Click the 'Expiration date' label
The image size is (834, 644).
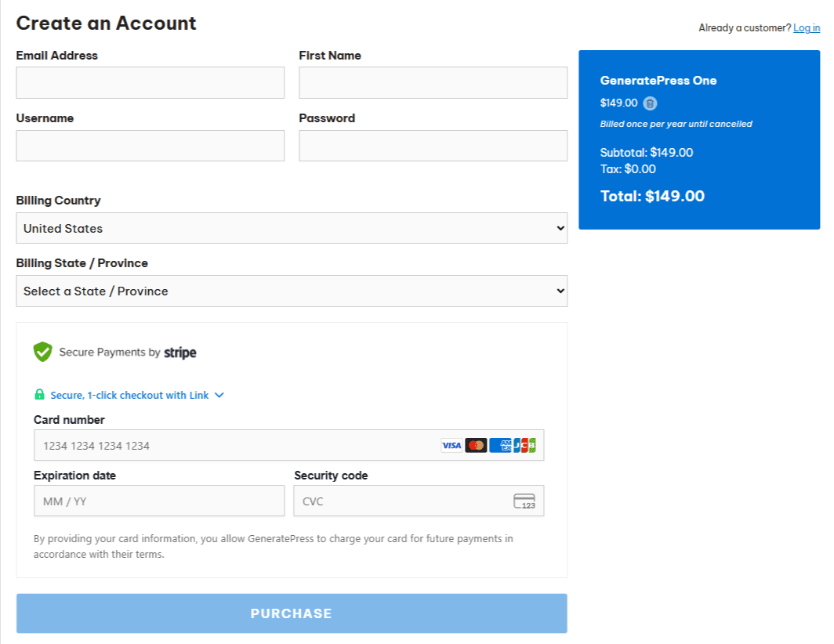tap(74, 476)
